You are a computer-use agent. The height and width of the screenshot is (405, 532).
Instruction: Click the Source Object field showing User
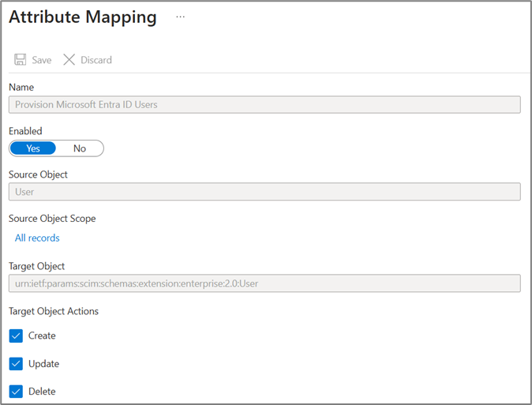point(264,192)
